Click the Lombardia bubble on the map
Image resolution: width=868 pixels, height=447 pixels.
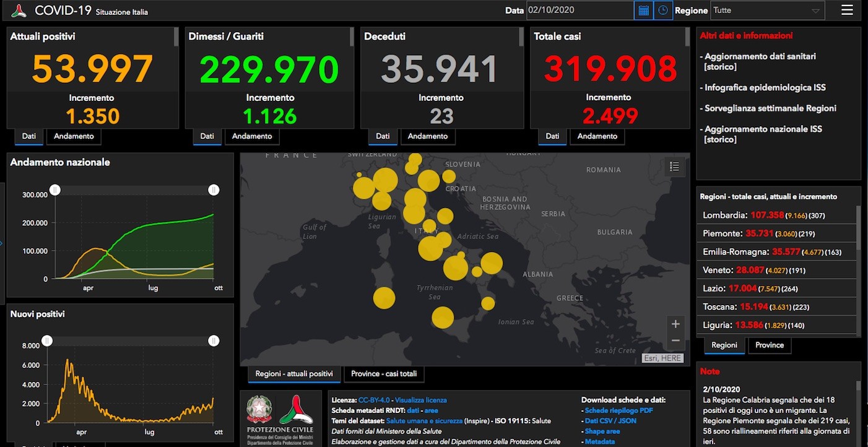click(385, 180)
